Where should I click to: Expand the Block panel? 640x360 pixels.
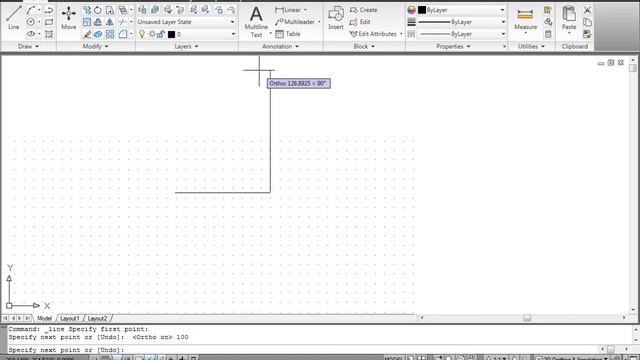364,47
